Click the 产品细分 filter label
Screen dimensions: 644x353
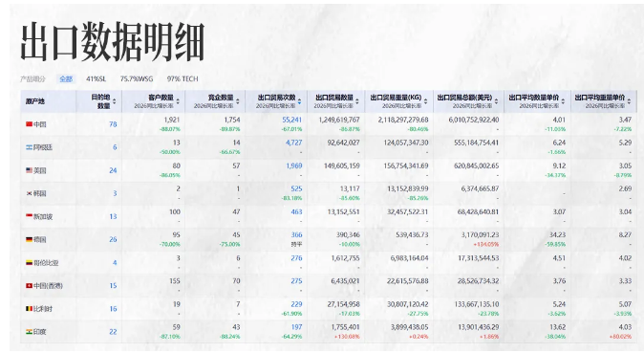[x=32, y=79]
